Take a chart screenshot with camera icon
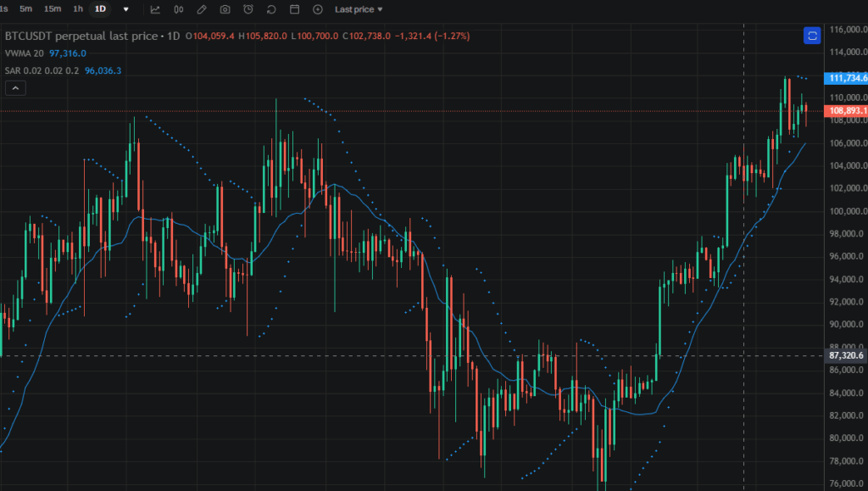The height and width of the screenshot is (491, 868). (x=224, y=9)
